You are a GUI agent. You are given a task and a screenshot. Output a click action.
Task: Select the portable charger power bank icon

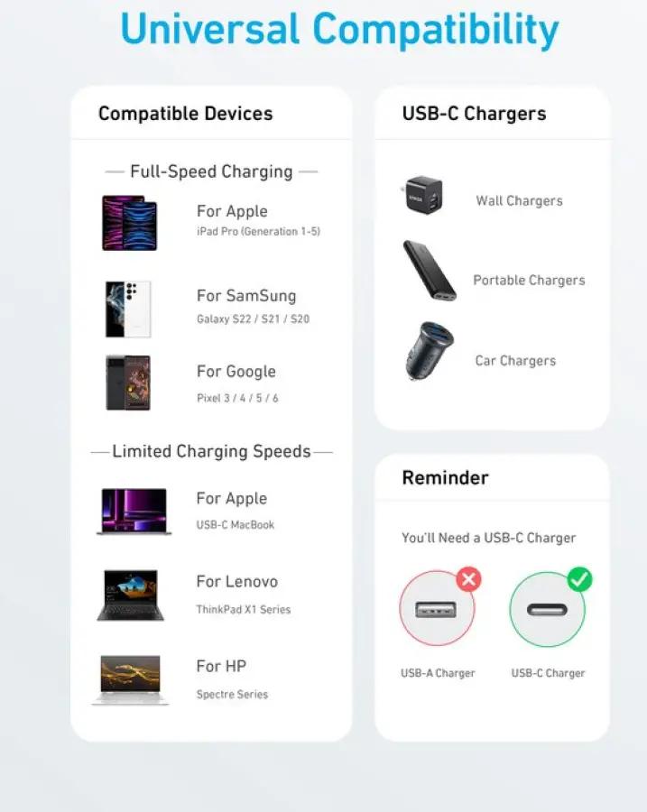pos(430,271)
